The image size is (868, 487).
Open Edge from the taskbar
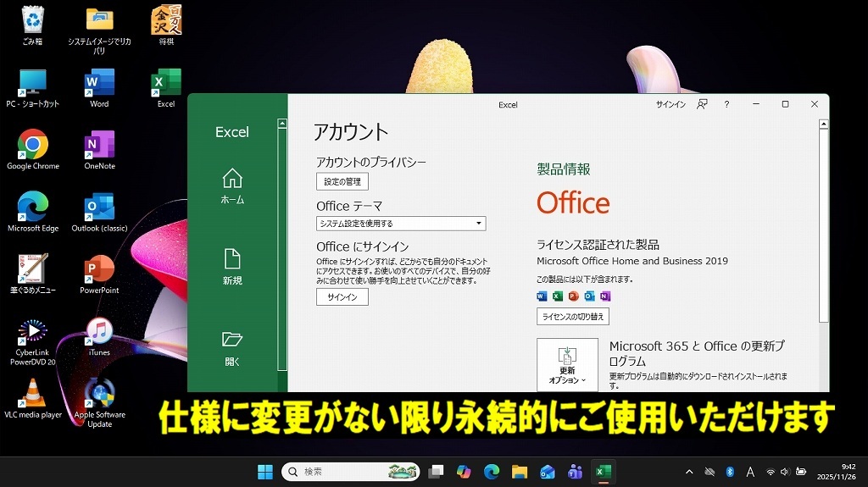[x=492, y=472]
